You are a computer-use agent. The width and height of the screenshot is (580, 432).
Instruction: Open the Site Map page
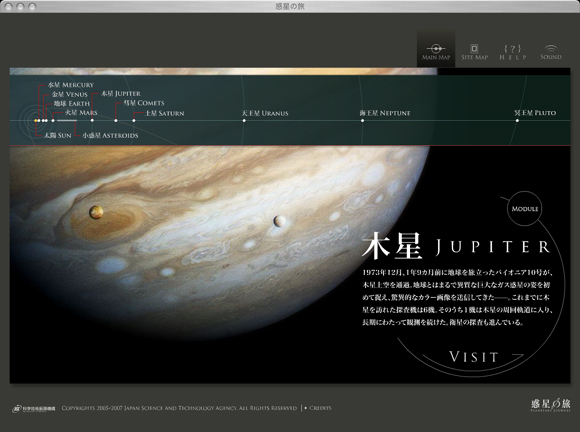[475, 52]
